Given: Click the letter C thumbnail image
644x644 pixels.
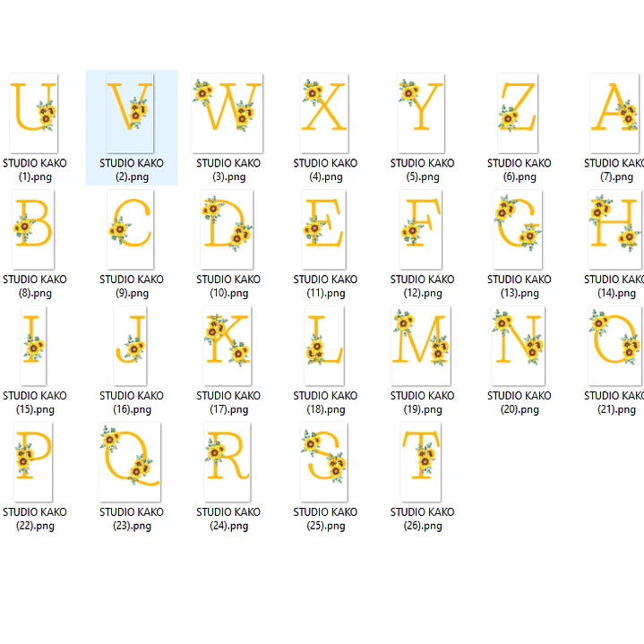Looking at the screenshot, I should [131, 229].
